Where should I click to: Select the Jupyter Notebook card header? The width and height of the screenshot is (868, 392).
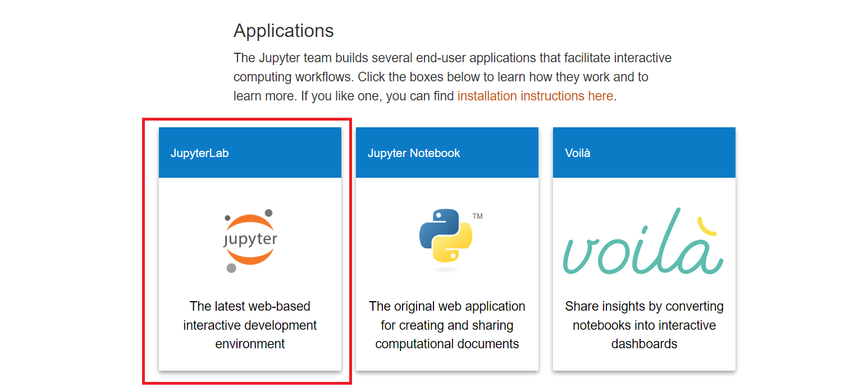click(447, 153)
